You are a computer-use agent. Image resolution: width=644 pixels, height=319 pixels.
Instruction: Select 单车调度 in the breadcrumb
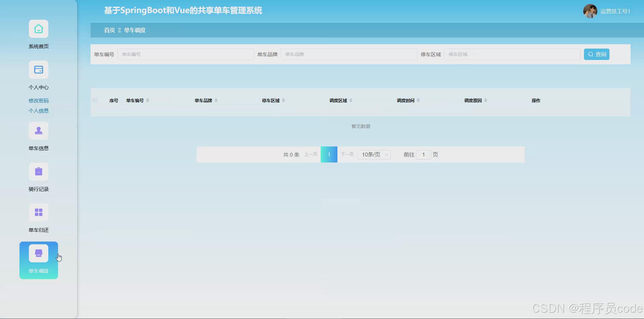135,30
